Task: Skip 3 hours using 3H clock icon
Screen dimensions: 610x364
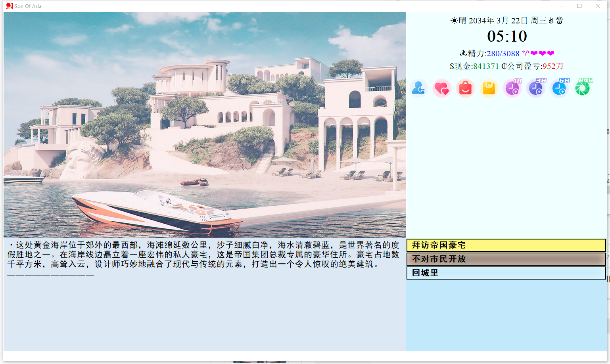Action: [x=536, y=88]
